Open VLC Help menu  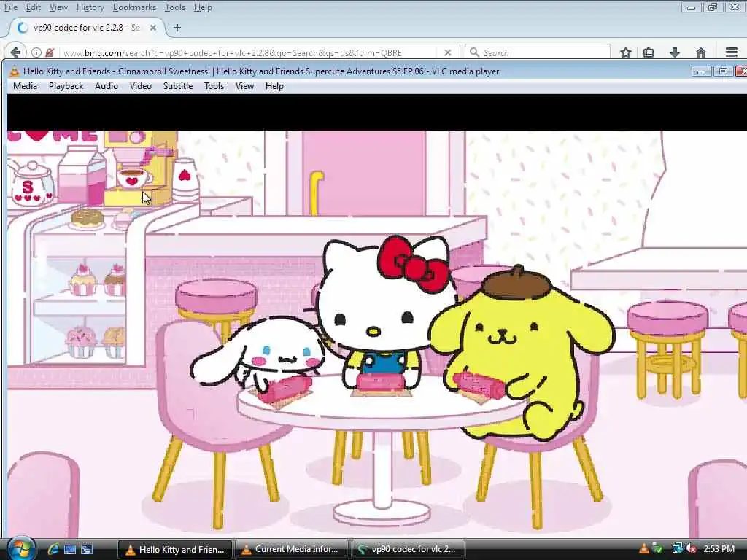pos(274,86)
